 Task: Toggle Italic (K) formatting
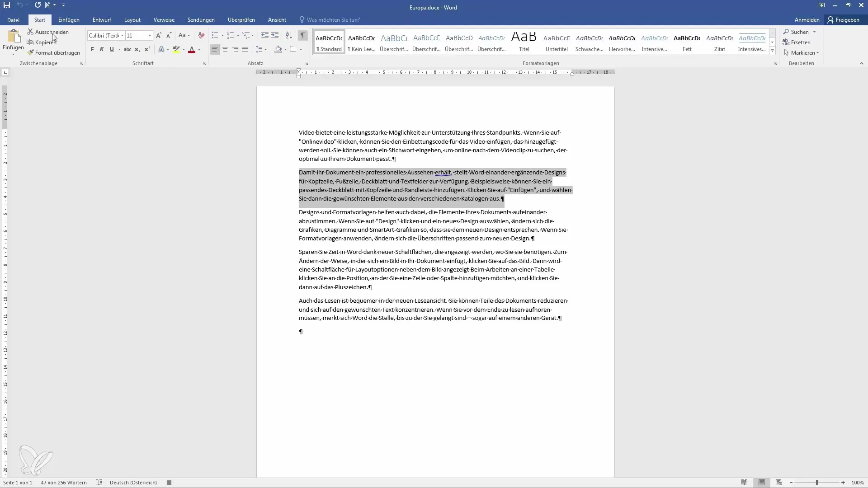point(102,49)
